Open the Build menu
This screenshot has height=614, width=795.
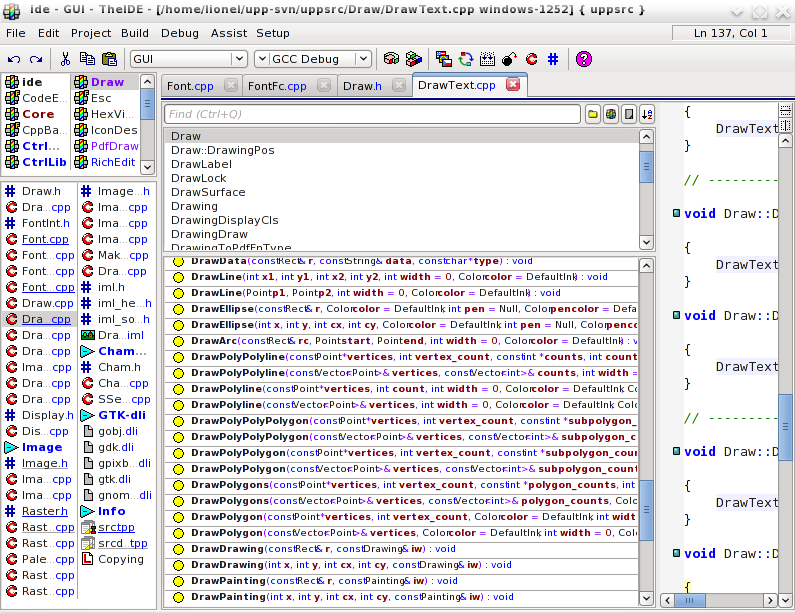pos(134,33)
